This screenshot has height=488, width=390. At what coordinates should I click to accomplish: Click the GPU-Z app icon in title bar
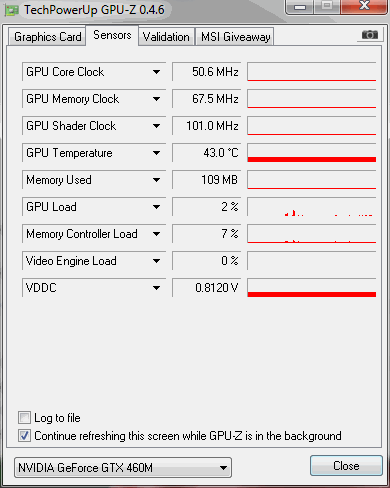(x=11, y=11)
